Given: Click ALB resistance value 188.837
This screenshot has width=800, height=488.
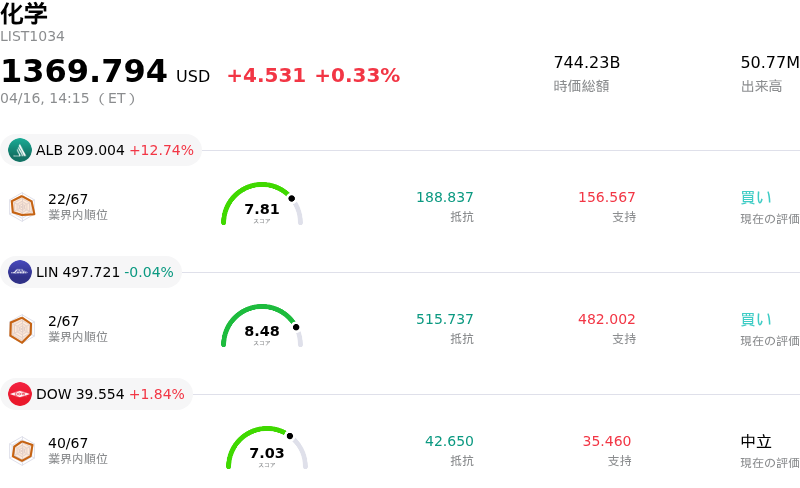Looking at the screenshot, I should click(445, 197).
